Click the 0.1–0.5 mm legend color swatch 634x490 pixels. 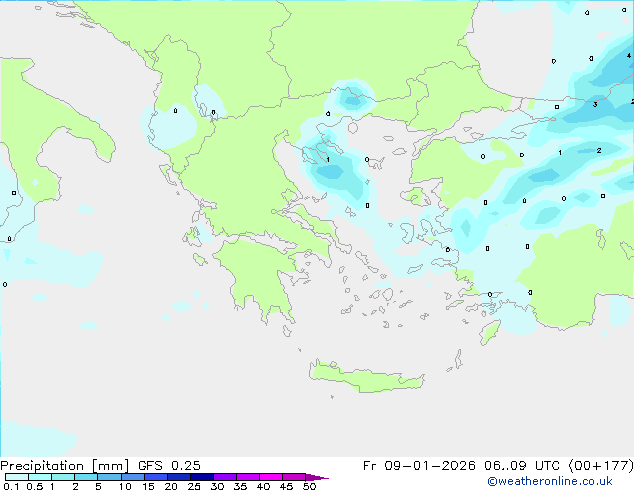pyautogui.click(x=17, y=477)
